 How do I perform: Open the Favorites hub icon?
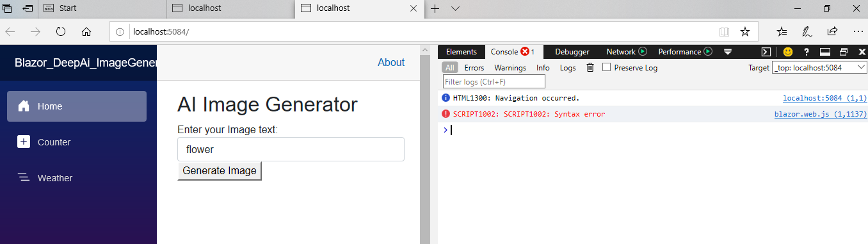pos(782,31)
